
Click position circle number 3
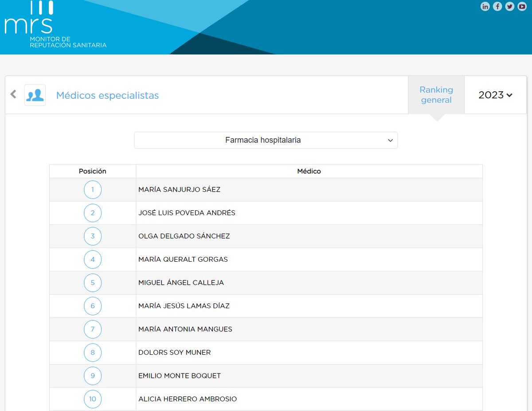coord(93,236)
